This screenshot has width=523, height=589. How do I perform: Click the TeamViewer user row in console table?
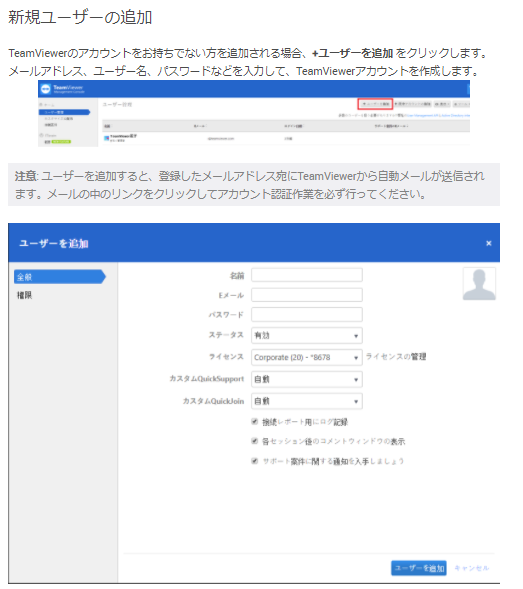tap(286, 138)
